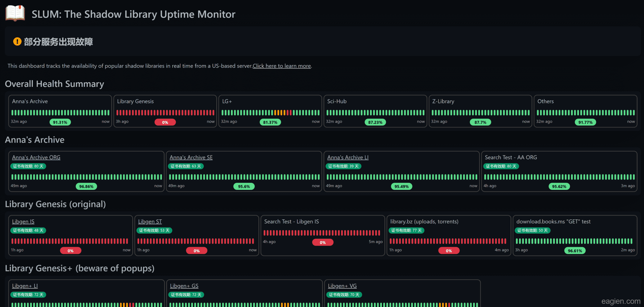Open the "Click here to learn more" link
This screenshot has height=307, width=644.
point(281,66)
